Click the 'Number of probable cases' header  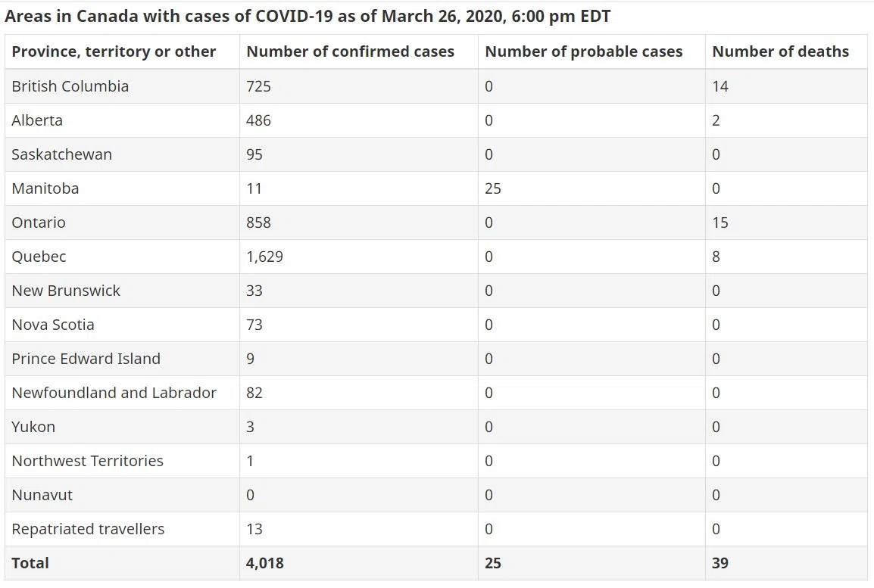583,51
